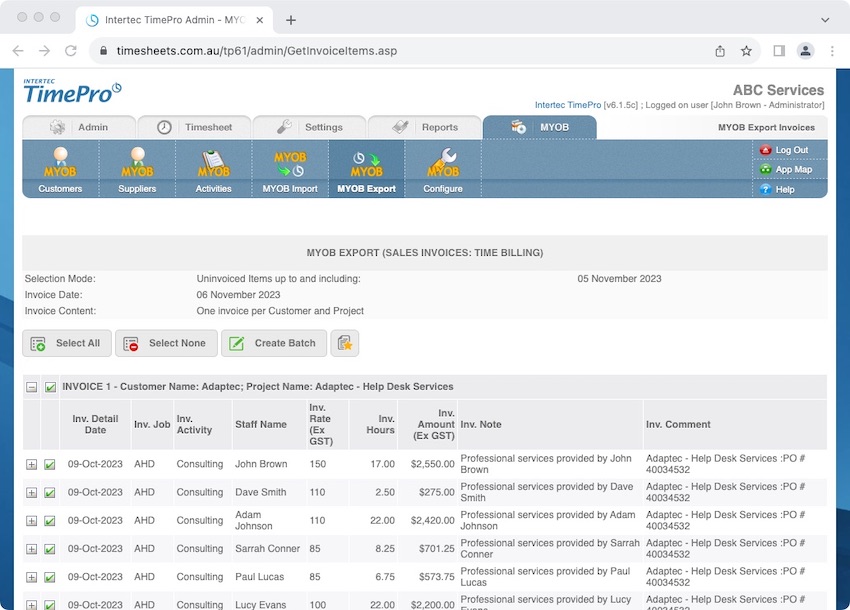Expand the Dave Smith row details

point(31,493)
